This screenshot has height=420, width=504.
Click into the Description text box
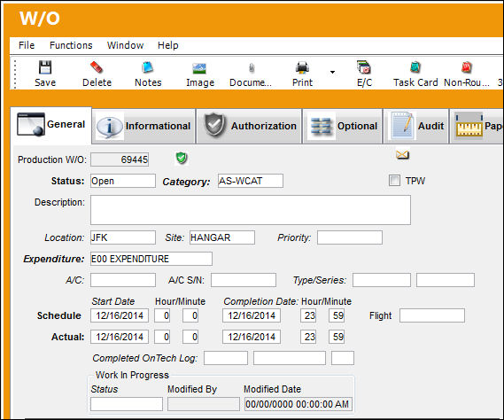251,210
